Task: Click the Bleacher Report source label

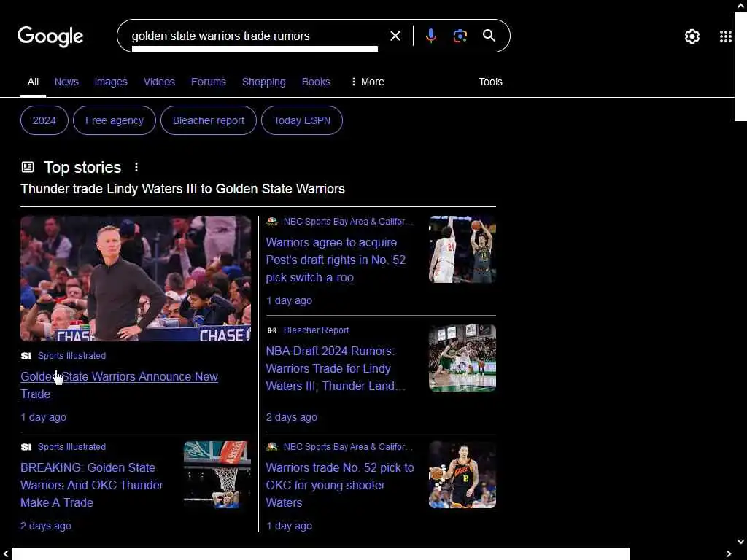Action: click(x=308, y=330)
